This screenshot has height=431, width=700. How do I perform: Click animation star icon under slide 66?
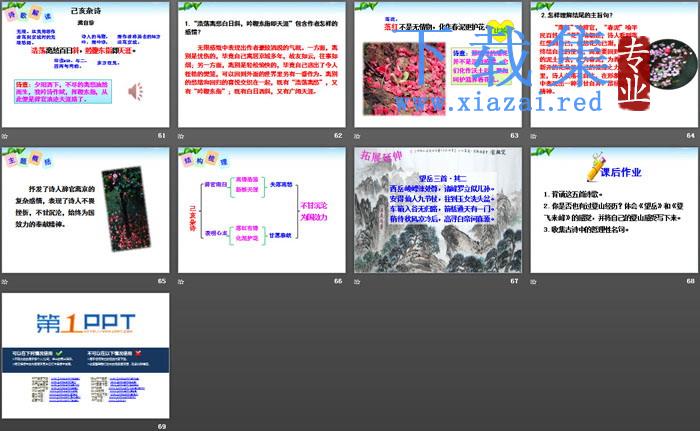(x=181, y=281)
